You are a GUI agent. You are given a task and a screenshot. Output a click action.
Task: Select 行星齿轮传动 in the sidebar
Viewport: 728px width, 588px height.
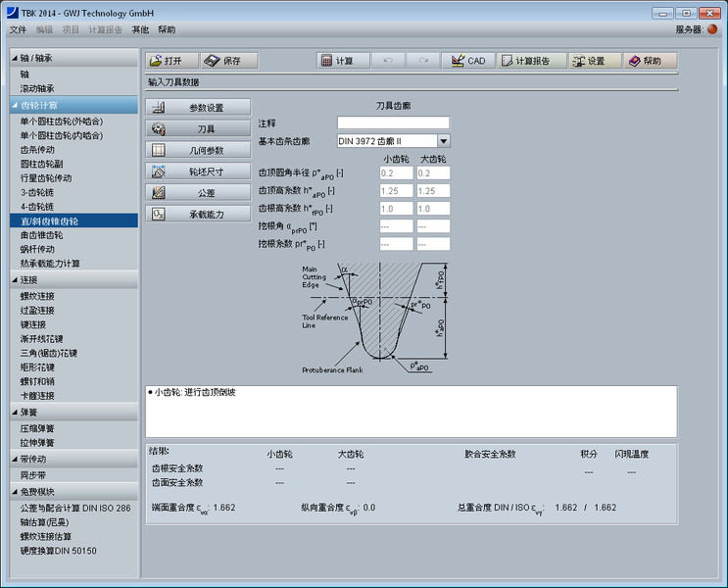46,178
